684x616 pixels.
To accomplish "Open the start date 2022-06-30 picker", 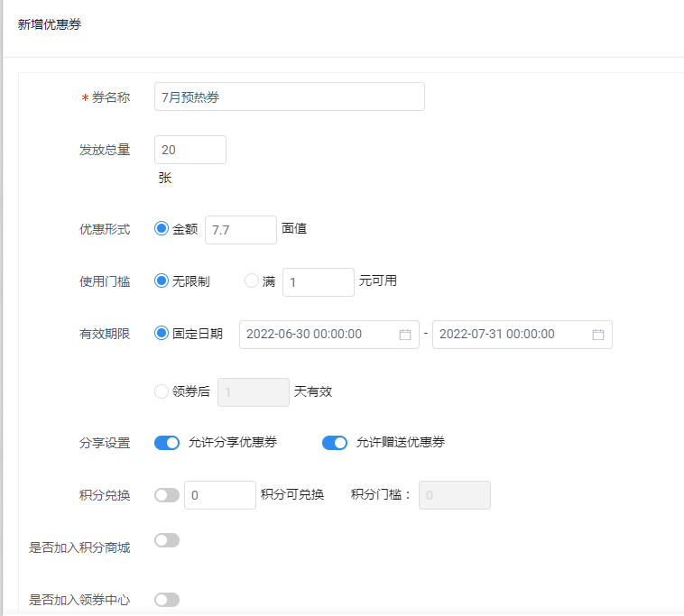I will point(328,335).
